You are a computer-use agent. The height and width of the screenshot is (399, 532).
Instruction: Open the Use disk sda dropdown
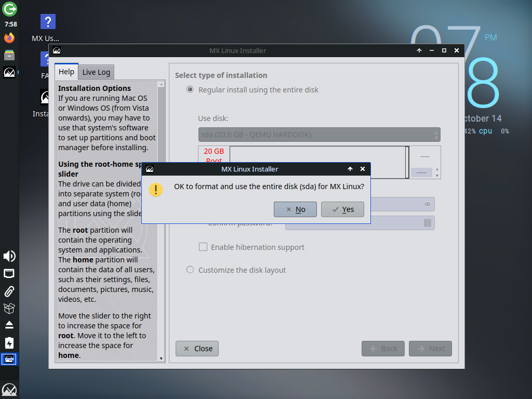(320, 135)
